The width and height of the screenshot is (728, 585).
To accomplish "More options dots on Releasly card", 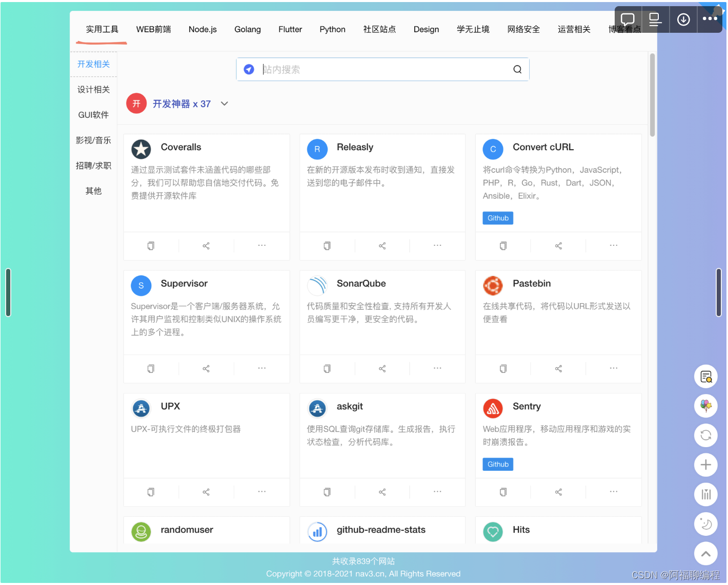I will coord(437,246).
